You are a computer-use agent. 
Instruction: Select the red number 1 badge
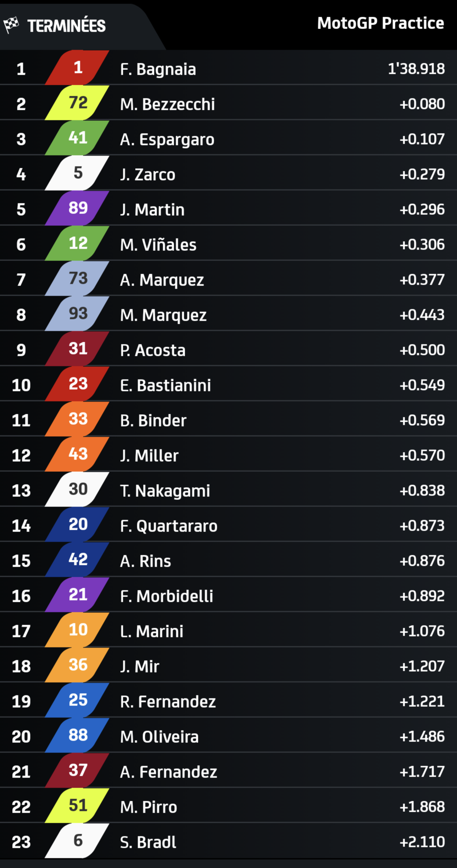point(77,67)
